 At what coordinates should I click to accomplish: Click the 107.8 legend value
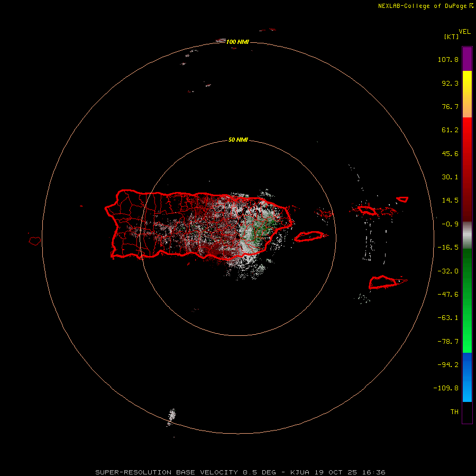(448, 59)
